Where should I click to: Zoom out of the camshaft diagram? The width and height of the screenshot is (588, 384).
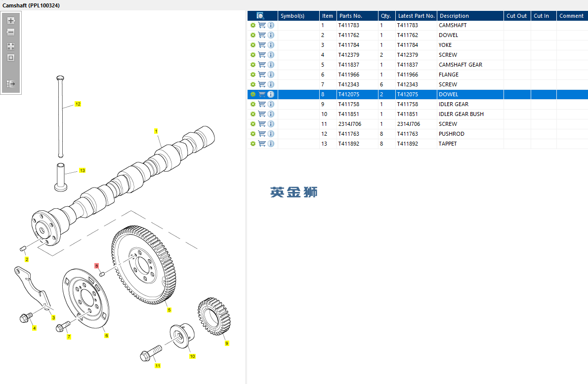tap(11, 32)
